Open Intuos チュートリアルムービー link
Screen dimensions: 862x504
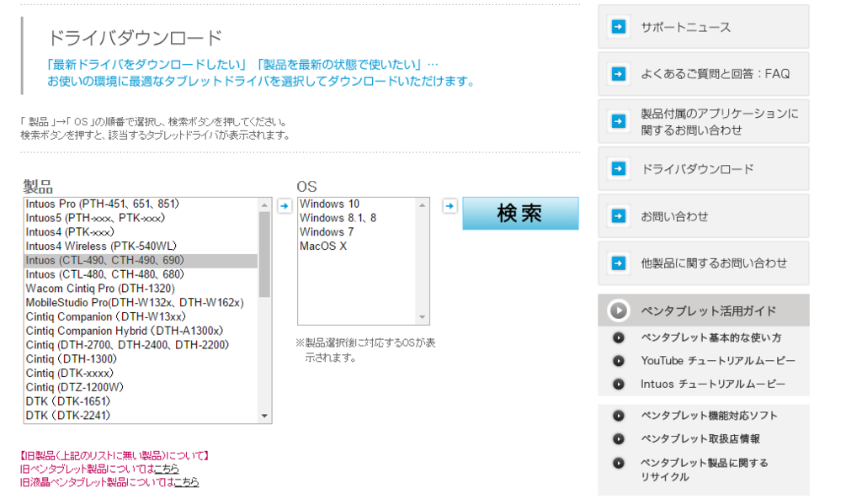coord(713,385)
